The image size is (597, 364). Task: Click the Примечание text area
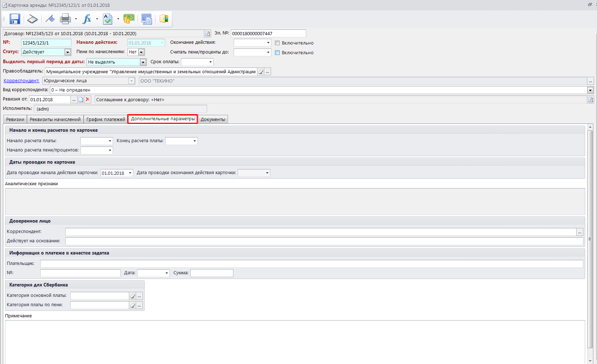point(295,342)
